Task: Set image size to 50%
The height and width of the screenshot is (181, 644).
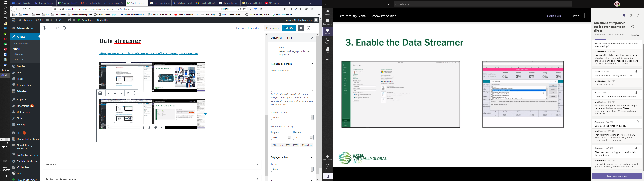Action: tap(281, 145)
